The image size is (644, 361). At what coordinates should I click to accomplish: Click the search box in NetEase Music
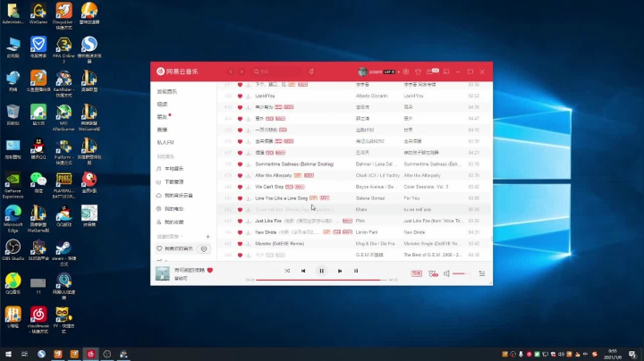coord(278,71)
